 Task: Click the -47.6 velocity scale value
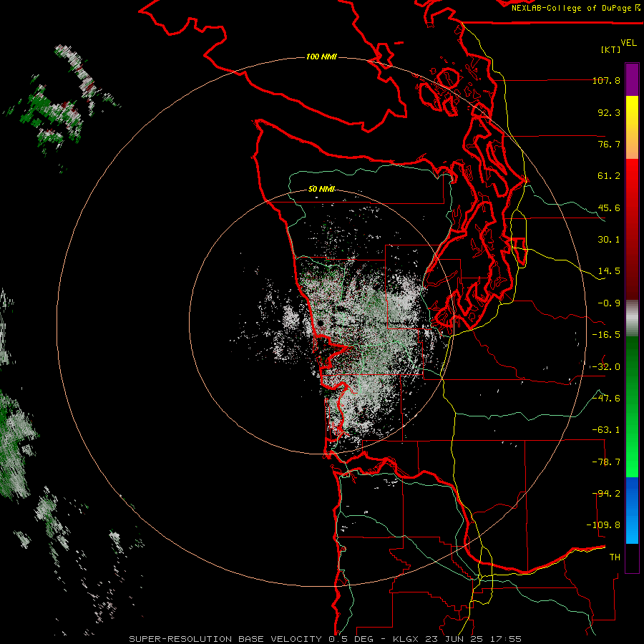click(x=606, y=399)
